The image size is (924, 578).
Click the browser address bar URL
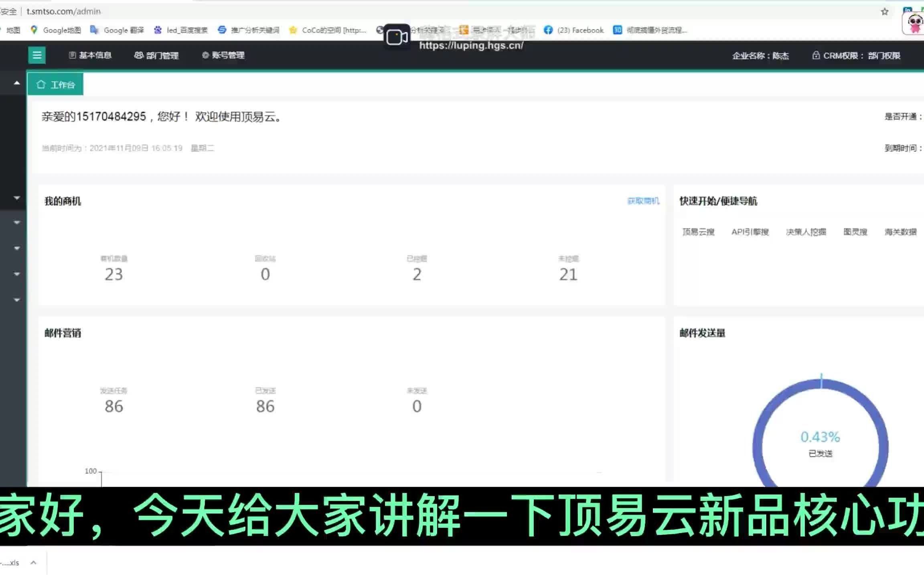pyautogui.click(x=63, y=11)
